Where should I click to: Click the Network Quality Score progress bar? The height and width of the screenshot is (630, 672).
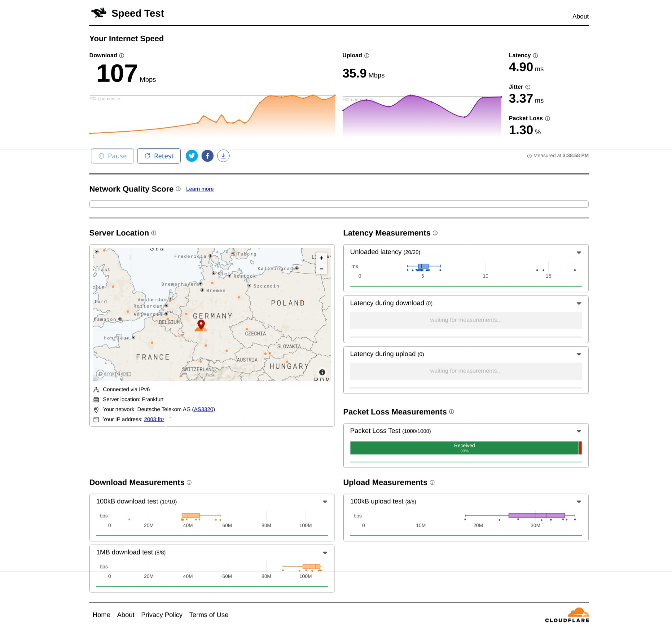click(x=339, y=204)
